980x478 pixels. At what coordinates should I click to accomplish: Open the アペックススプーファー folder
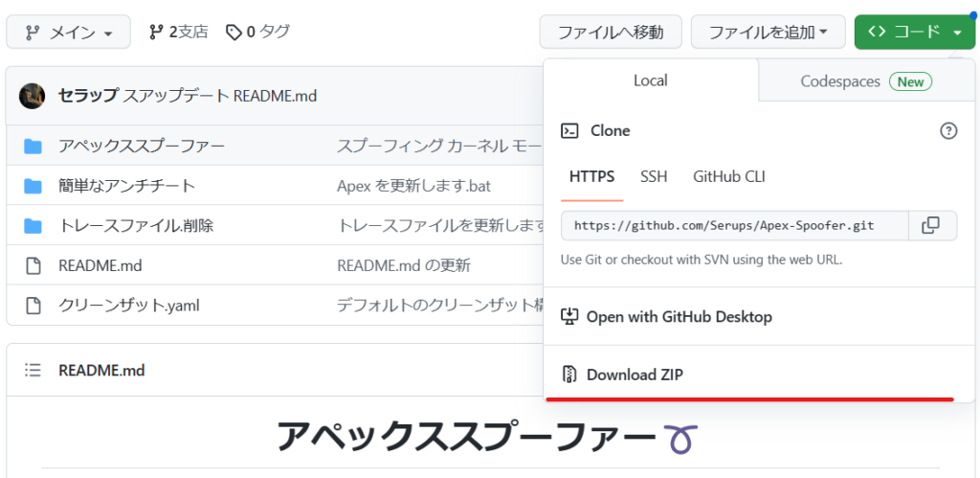click(142, 147)
